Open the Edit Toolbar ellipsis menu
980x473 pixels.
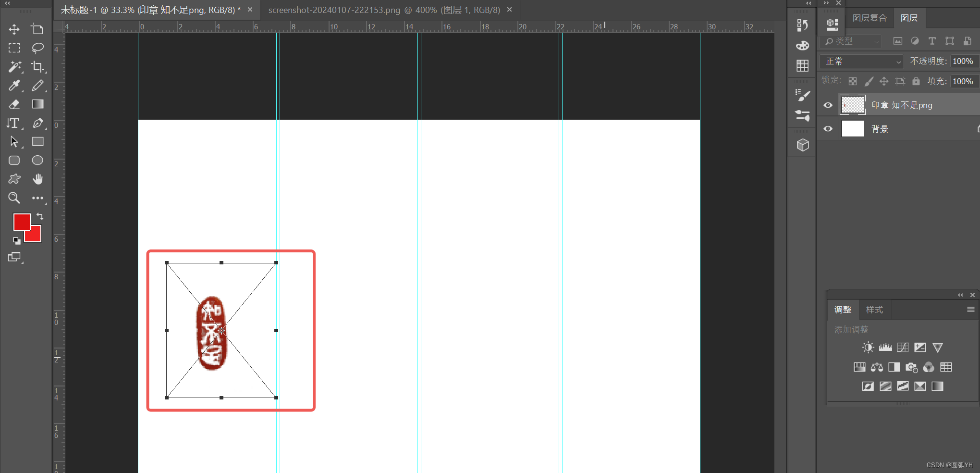(37, 198)
